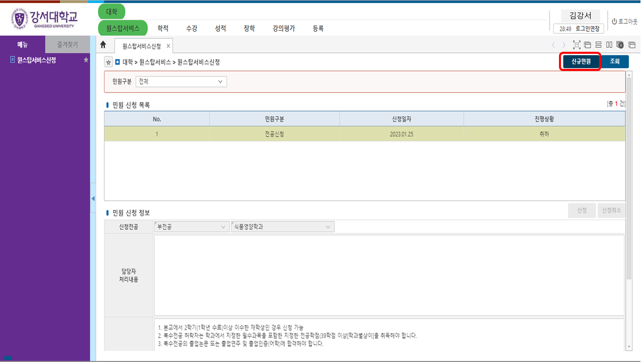Go to the home tab icon
644x362 pixels.
(x=103, y=45)
